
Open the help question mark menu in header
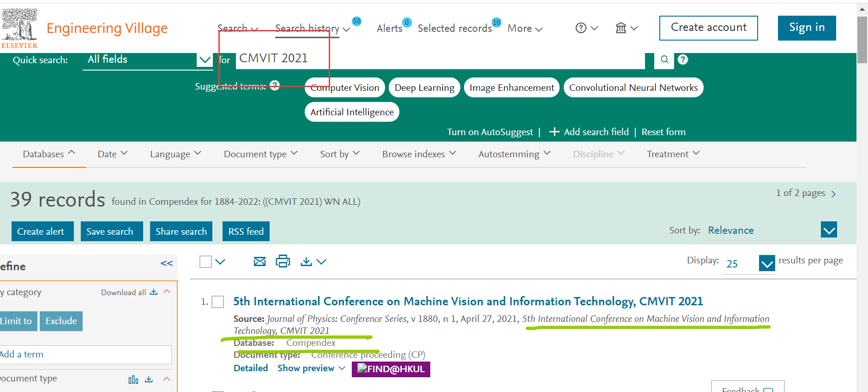[587, 28]
